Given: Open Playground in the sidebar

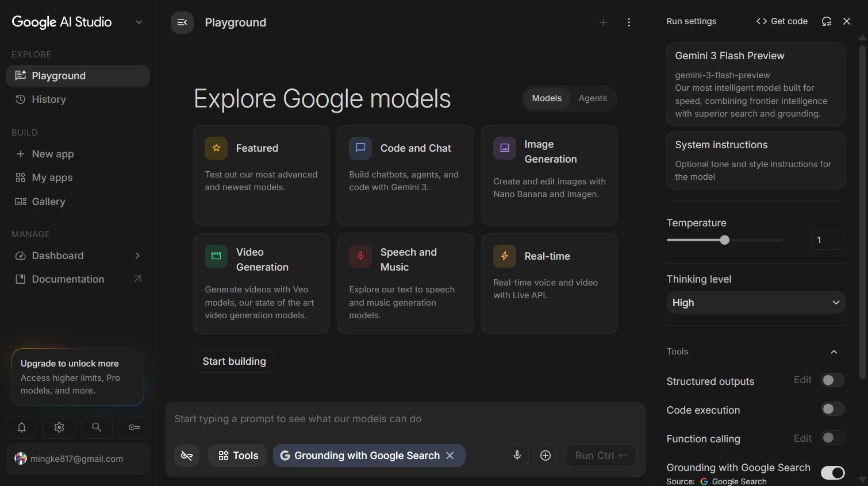Looking at the screenshot, I should (78, 76).
